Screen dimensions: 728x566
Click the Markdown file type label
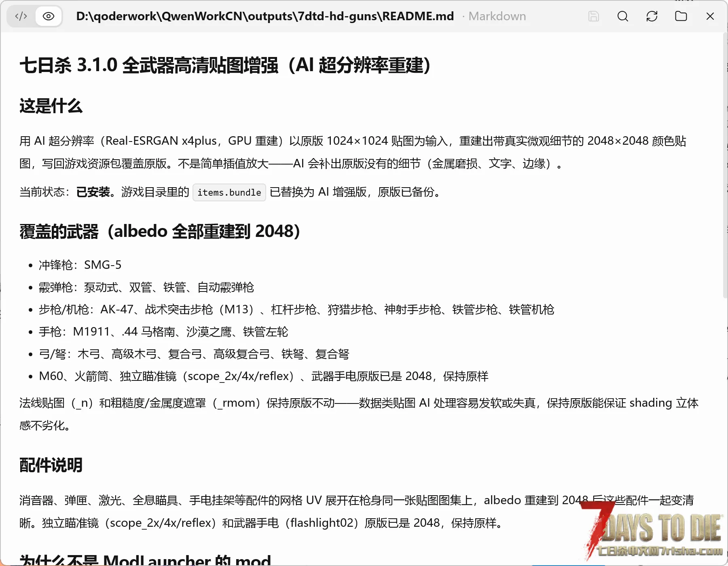point(497,16)
